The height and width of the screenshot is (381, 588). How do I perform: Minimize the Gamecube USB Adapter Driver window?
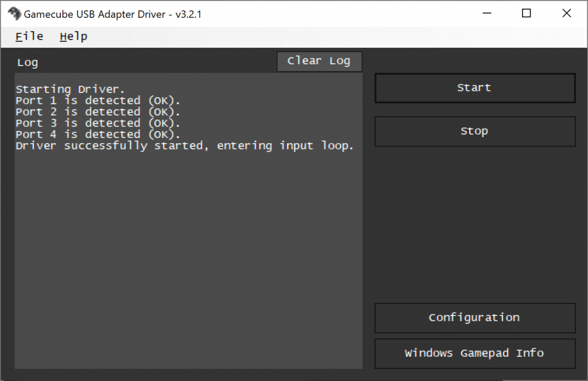[486, 14]
